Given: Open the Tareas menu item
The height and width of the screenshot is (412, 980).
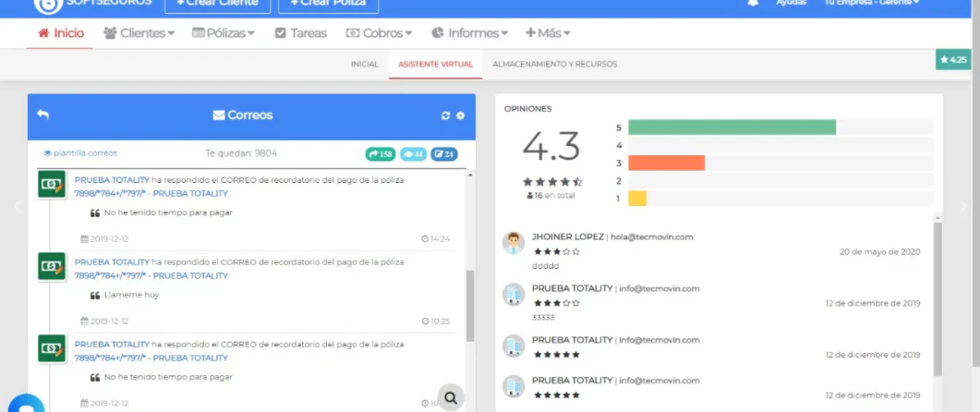Looking at the screenshot, I should pos(300,33).
